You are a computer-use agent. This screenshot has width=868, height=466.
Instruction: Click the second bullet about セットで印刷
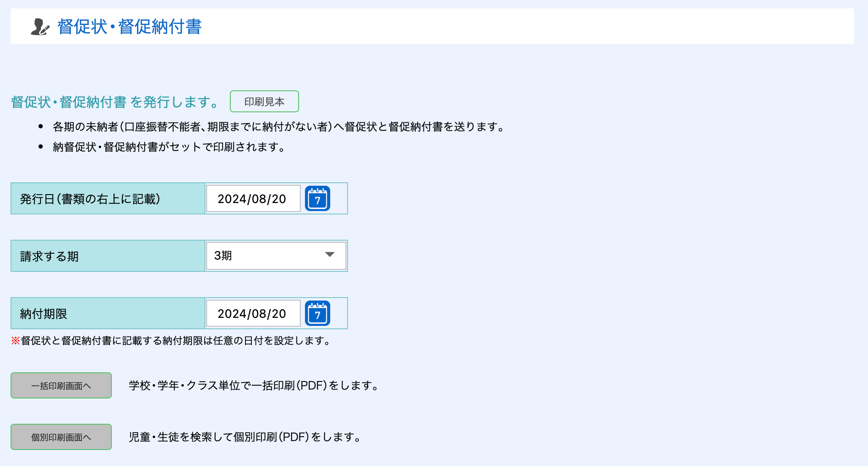coord(170,147)
